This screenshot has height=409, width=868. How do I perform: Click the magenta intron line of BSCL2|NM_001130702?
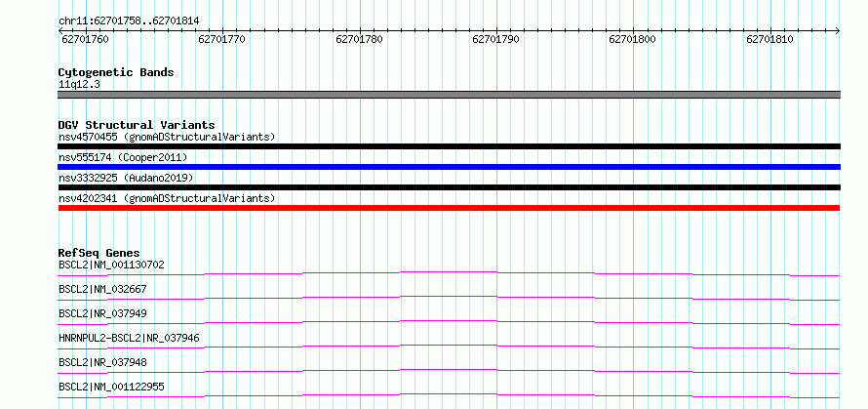449,273
